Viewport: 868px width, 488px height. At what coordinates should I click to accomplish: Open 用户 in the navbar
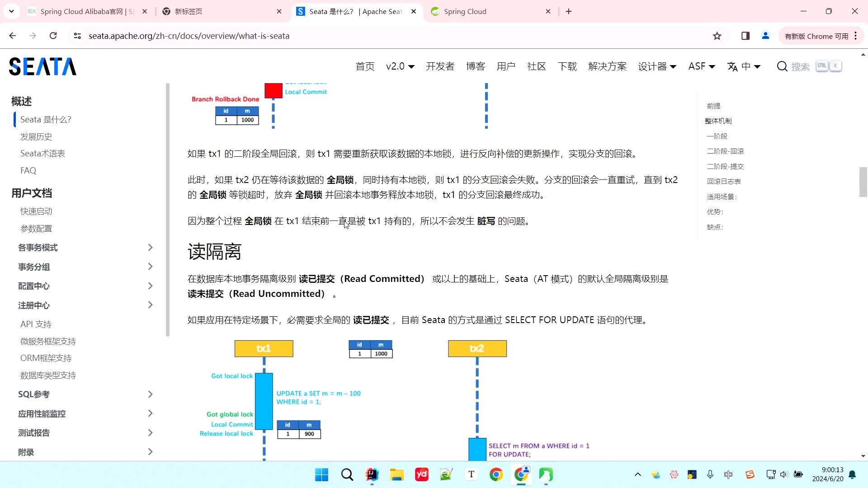(x=506, y=66)
